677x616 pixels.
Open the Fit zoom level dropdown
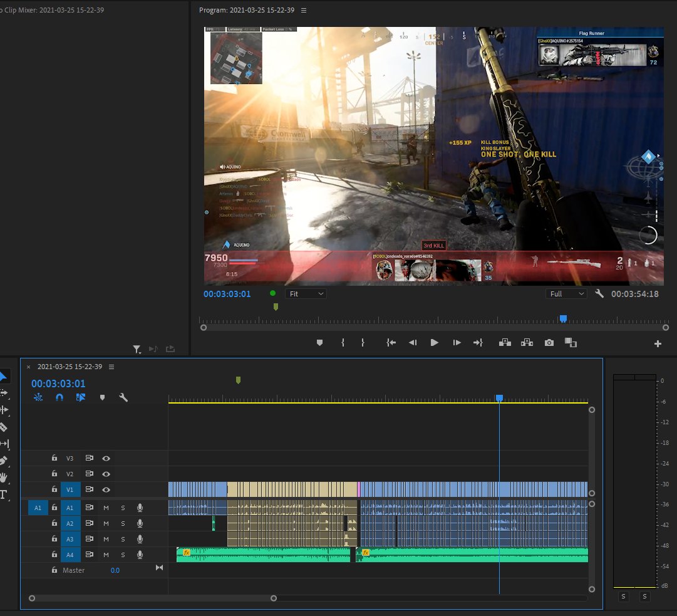(x=306, y=294)
